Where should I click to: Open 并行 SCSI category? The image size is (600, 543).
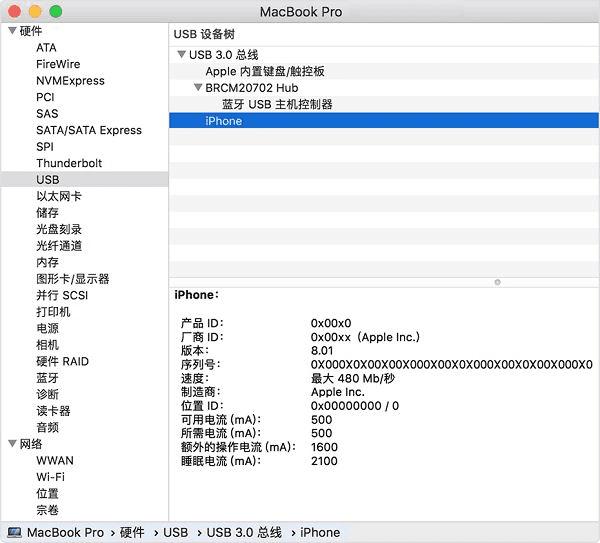pyautogui.click(x=62, y=295)
